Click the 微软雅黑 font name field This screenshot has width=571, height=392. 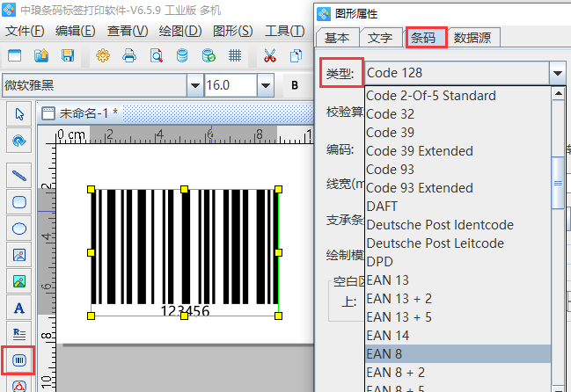click(x=95, y=85)
